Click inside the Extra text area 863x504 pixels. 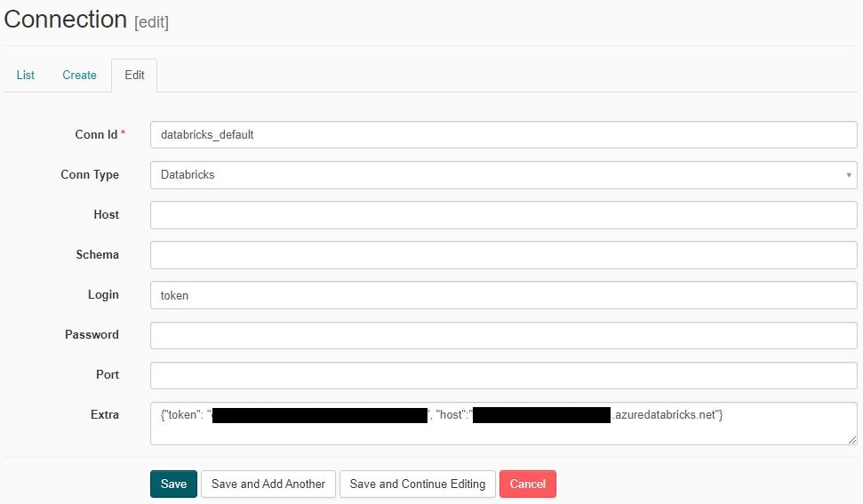click(x=504, y=424)
